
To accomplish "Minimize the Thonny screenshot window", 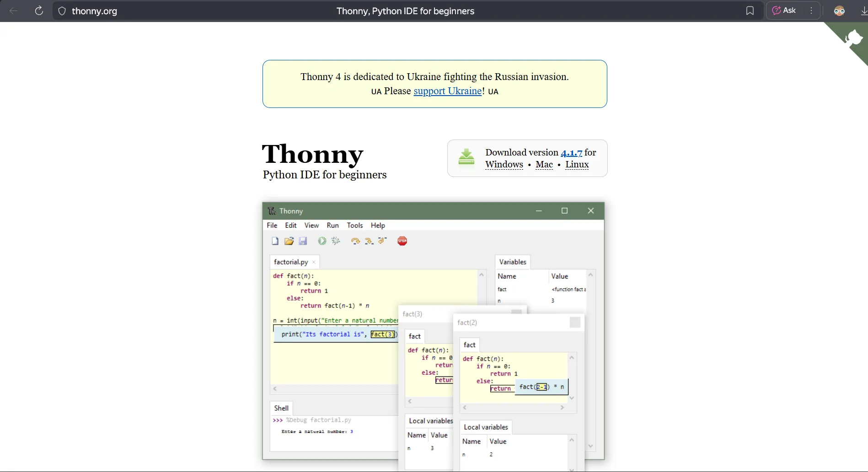I will pyautogui.click(x=539, y=211).
